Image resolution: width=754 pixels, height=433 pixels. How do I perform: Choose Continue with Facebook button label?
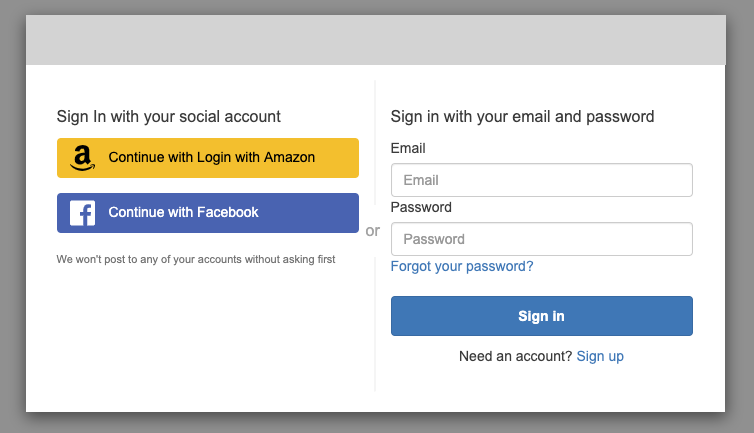click(183, 212)
